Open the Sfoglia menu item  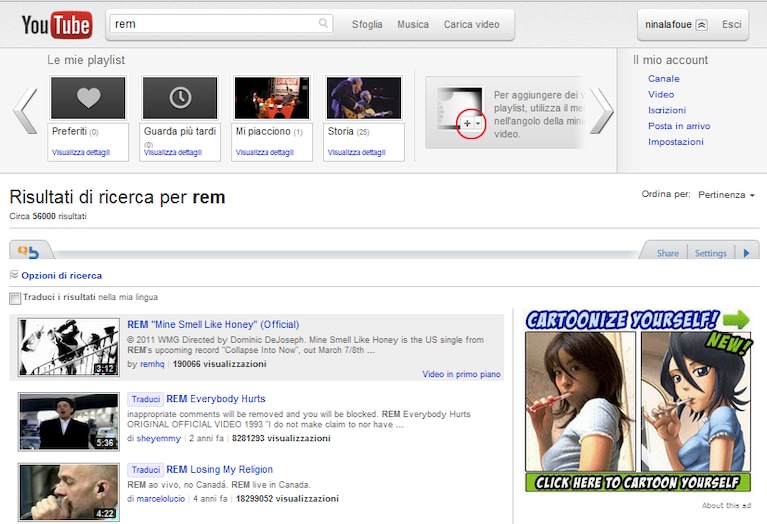[x=367, y=24]
